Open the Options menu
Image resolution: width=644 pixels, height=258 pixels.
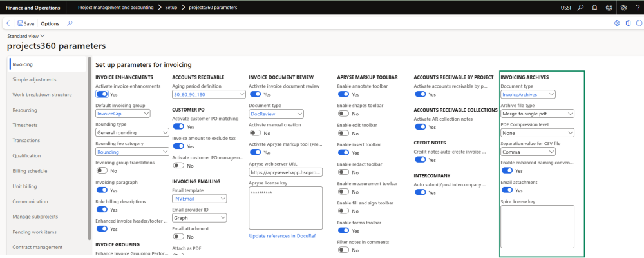click(50, 23)
